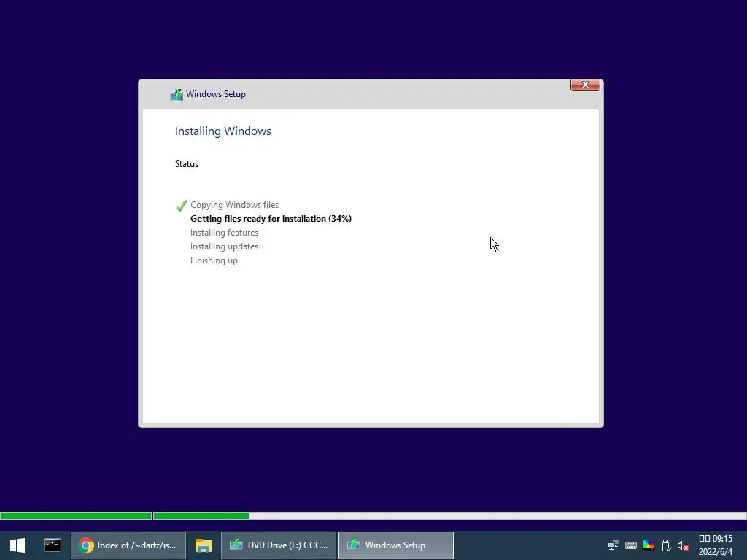The height and width of the screenshot is (560, 747).
Task: Click the rainbow color display tray icon
Action: tap(649, 545)
